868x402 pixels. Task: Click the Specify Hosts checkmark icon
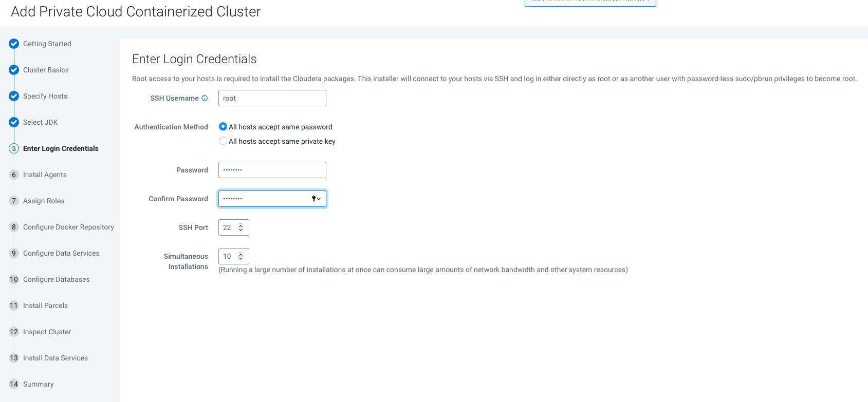tap(14, 96)
